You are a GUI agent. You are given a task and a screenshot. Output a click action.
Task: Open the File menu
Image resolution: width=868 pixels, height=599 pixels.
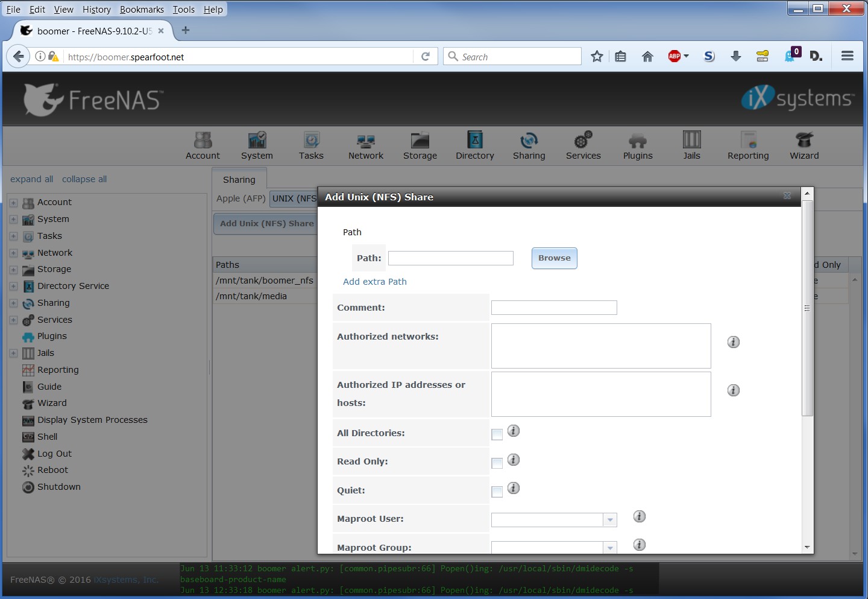(x=13, y=10)
